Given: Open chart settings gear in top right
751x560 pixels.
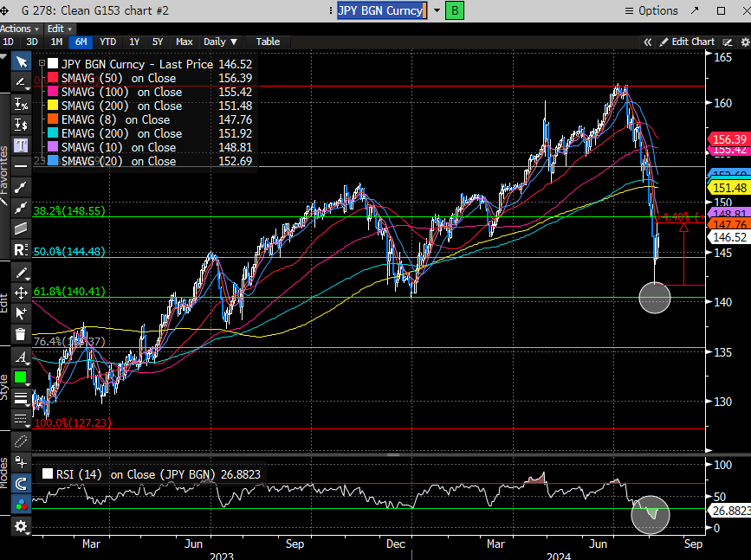Looking at the screenshot, I should (x=745, y=42).
